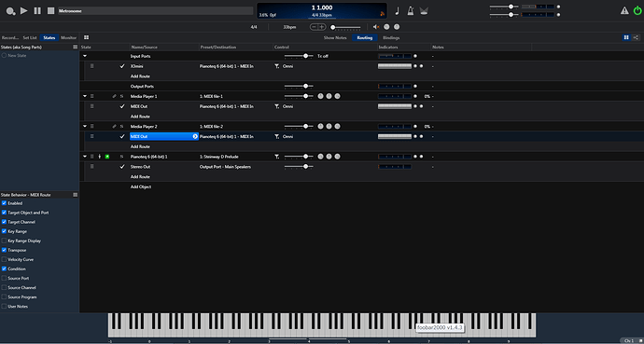Enable the Source Channel checkbox
Screen dimensions: 644x344
coord(4,288)
